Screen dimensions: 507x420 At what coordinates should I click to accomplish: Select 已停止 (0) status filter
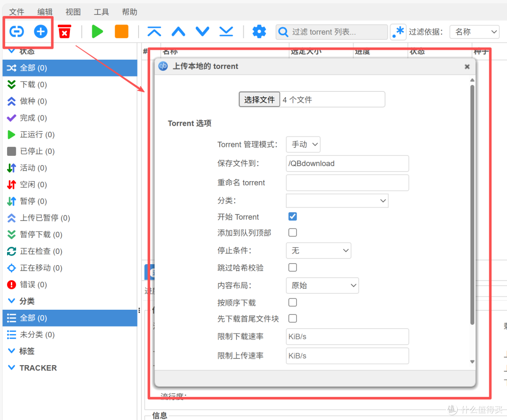point(70,151)
